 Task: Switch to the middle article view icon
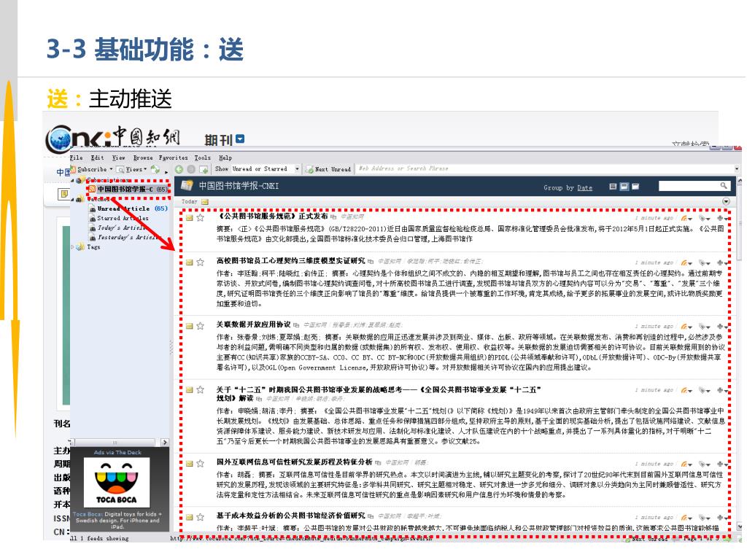tap(624, 187)
